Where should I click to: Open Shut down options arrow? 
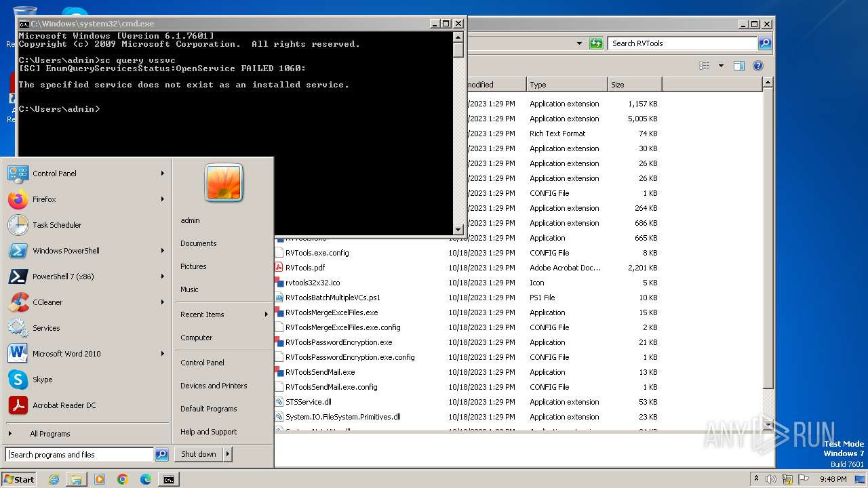(x=228, y=454)
